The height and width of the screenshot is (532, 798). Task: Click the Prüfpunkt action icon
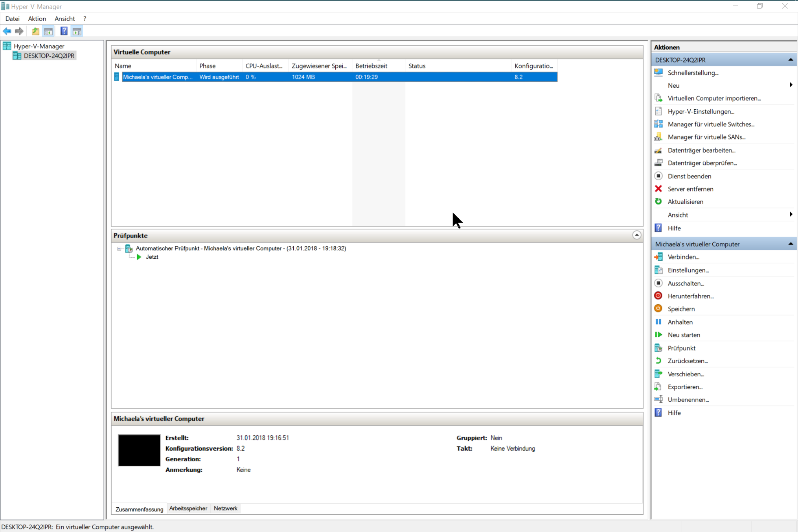pos(658,348)
